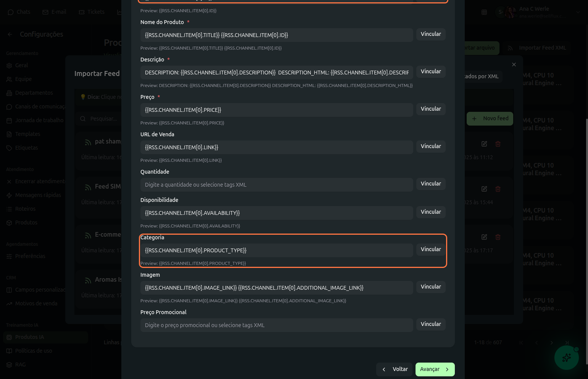Screen dimensions: 588x379
Task: Click the edit icon for the first feed
Action: point(484,144)
